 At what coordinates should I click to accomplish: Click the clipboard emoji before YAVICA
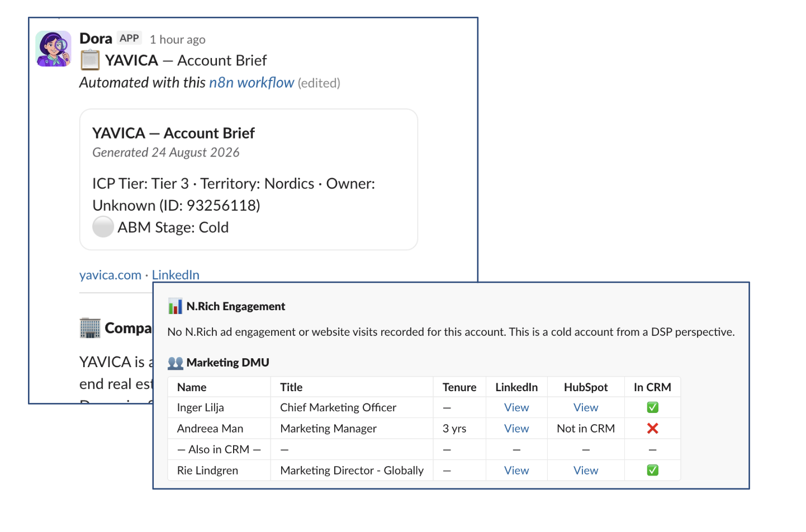(x=90, y=60)
